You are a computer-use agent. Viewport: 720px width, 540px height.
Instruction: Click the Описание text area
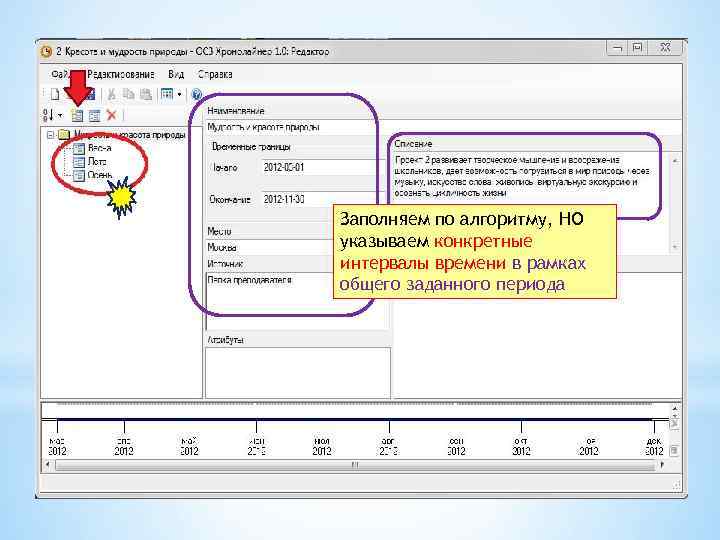(x=531, y=202)
